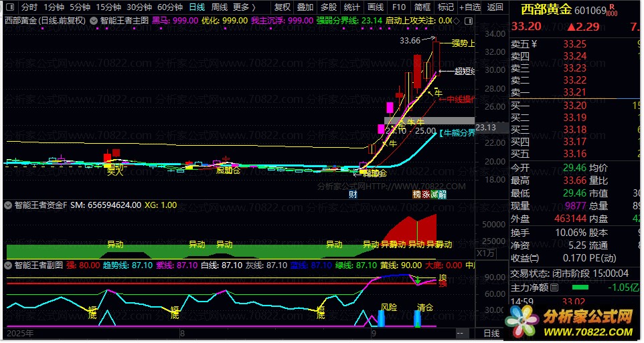Toggle the 简框 simple frame button
Screen dimensions: 644x343
[422, 7]
